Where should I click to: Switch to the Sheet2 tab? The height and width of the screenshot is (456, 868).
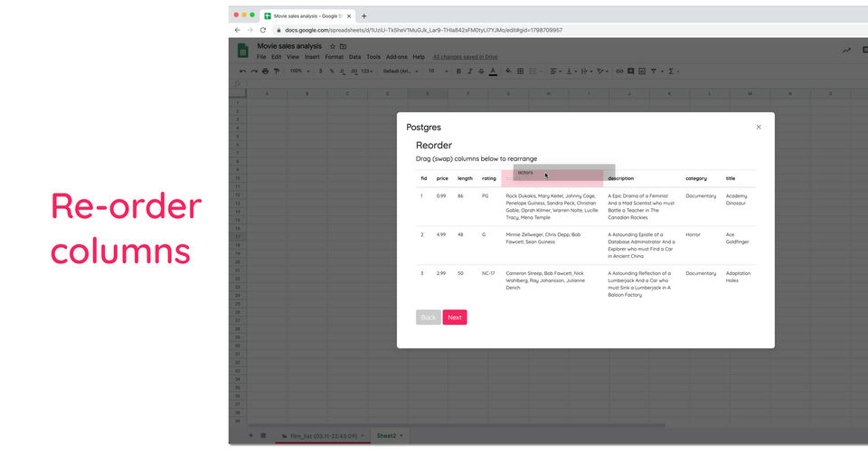click(390, 435)
